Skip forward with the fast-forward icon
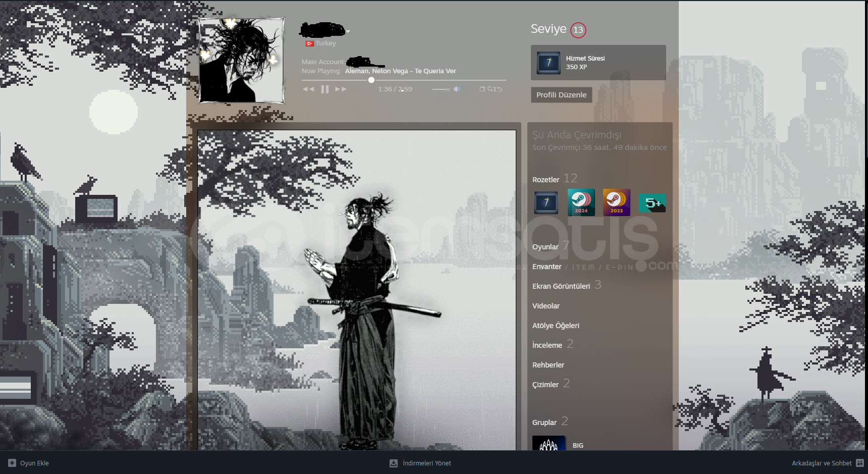Viewport: 868px width, 474px height. click(341, 89)
